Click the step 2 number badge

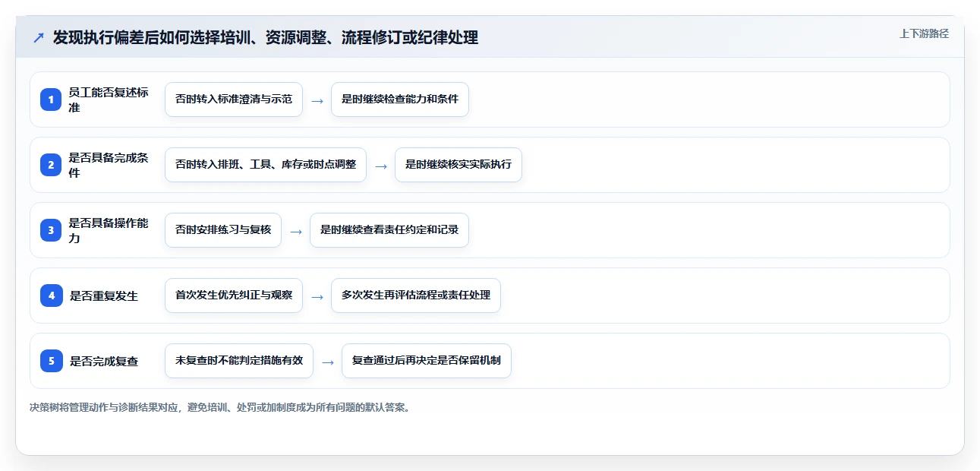(x=51, y=165)
